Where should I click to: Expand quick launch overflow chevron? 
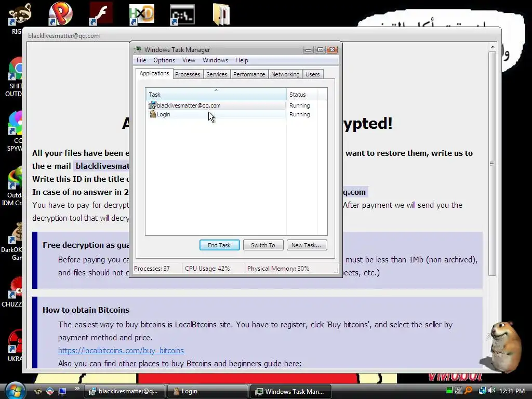[x=77, y=389]
